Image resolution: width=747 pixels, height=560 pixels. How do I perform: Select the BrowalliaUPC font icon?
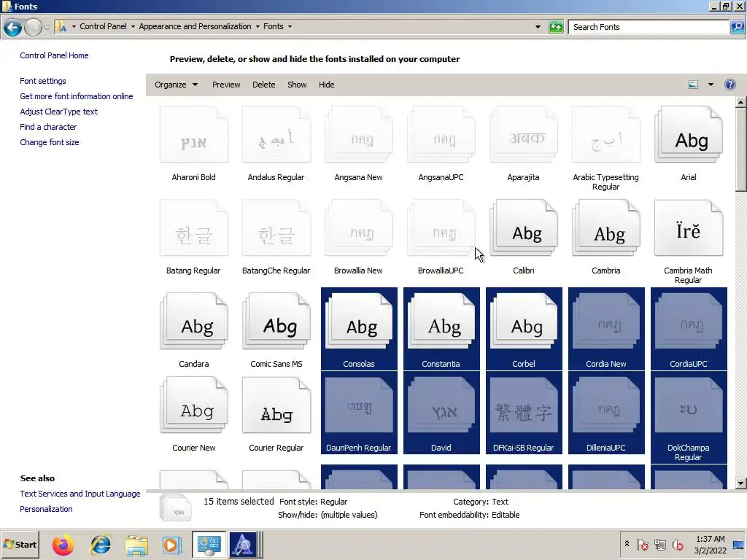[441, 228]
